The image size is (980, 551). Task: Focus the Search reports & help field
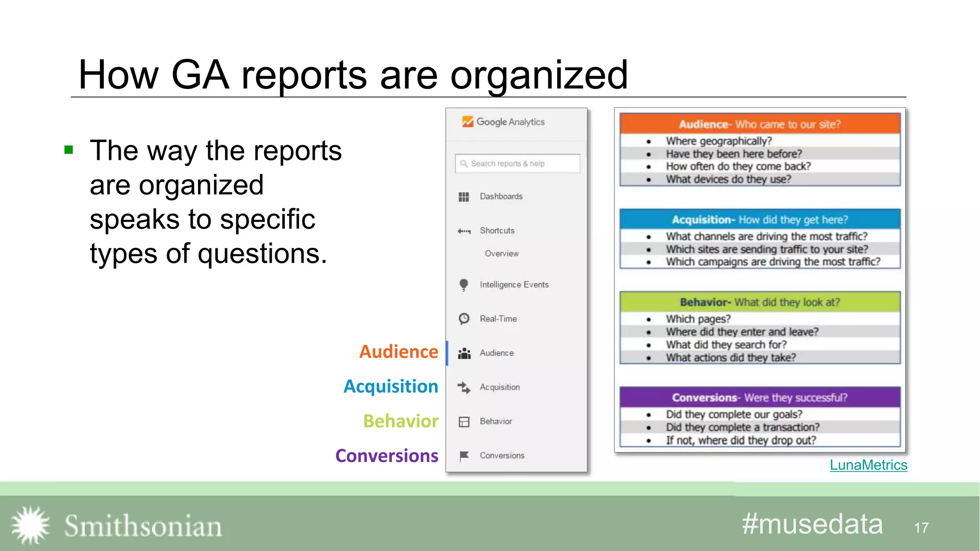pyautogui.click(x=517, y=164)
